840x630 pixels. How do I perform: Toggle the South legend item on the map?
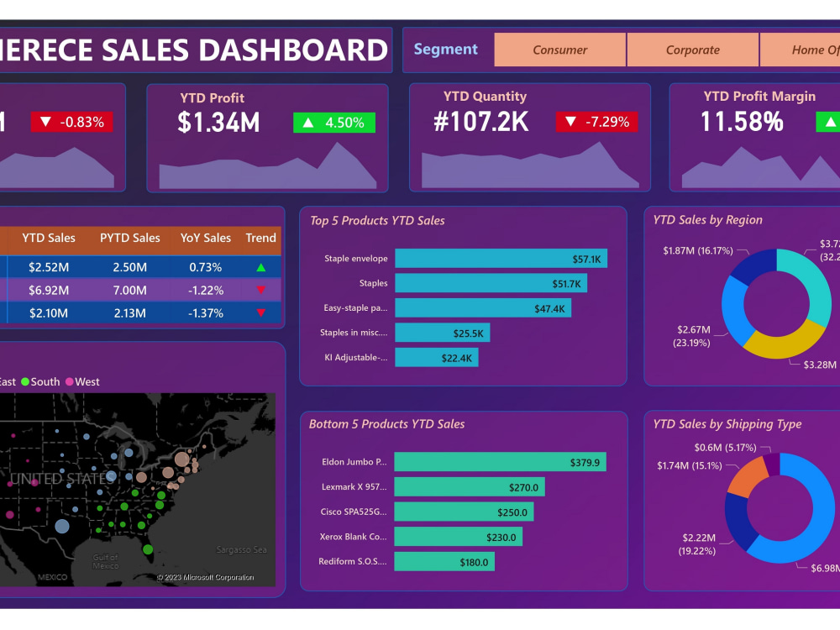tap(39, 381)
